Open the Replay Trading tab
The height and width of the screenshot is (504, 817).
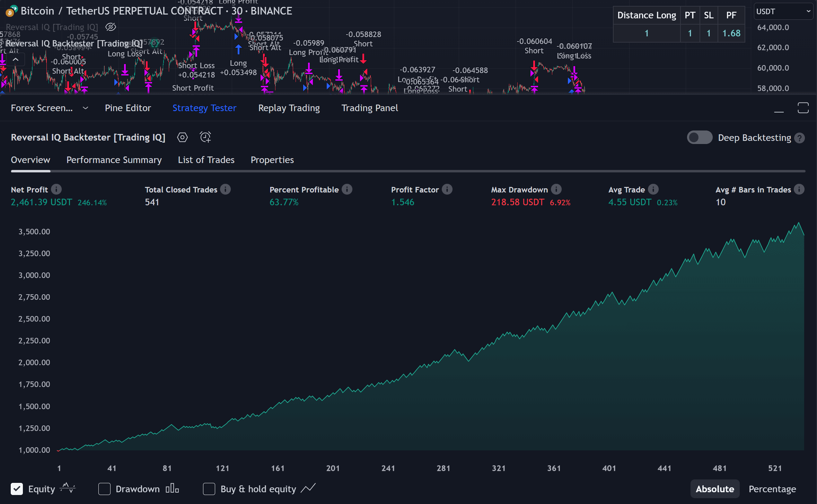289,108
